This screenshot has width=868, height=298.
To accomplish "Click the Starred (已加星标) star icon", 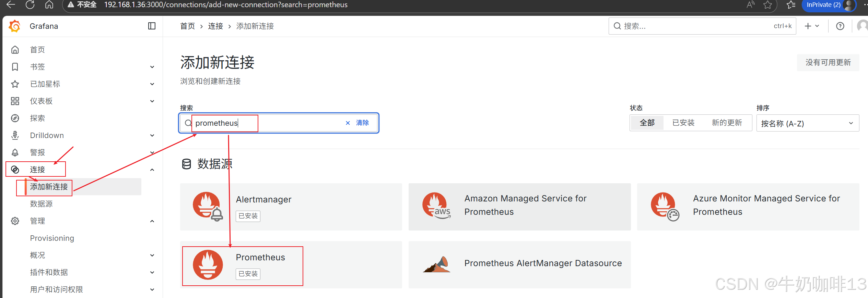I will [15, 84].
